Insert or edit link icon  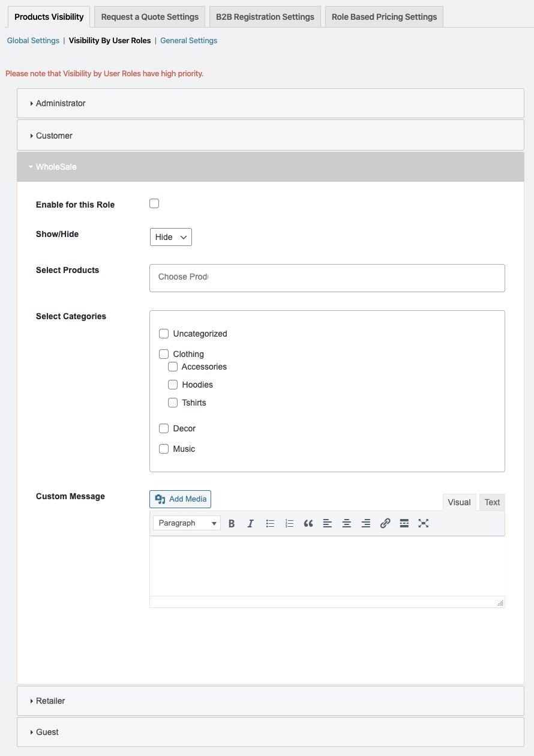(385, 523)
